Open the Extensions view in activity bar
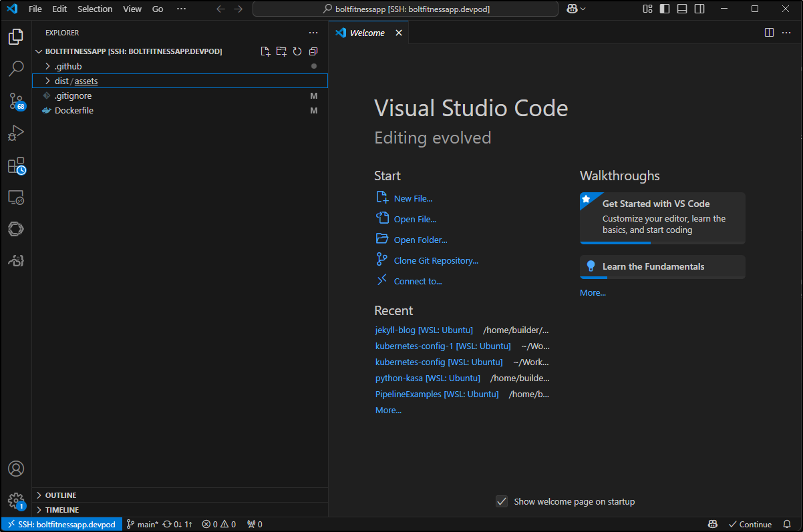This screenshot has height=532, width=803. pyautogui.click(x=16, y=166)
